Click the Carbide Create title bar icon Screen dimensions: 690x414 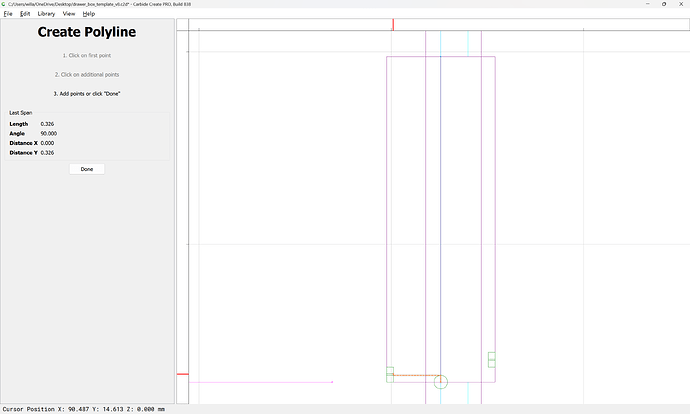pos(4,5)
